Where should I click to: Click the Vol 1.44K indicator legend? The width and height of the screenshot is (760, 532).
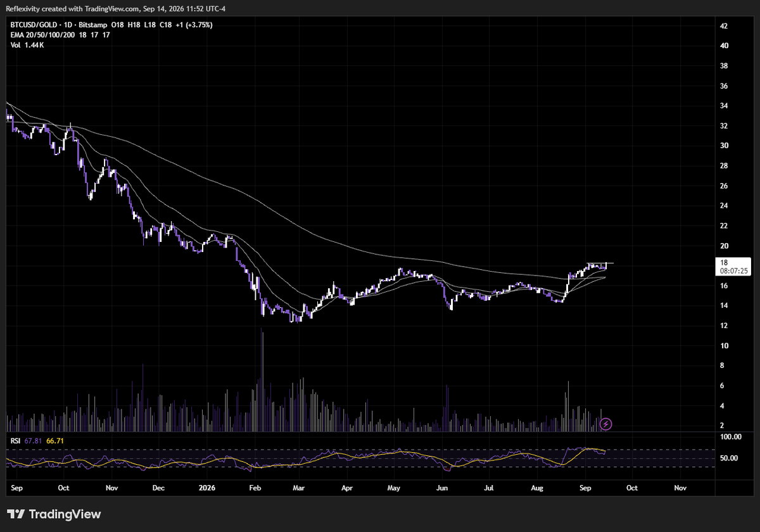point(27,44)
